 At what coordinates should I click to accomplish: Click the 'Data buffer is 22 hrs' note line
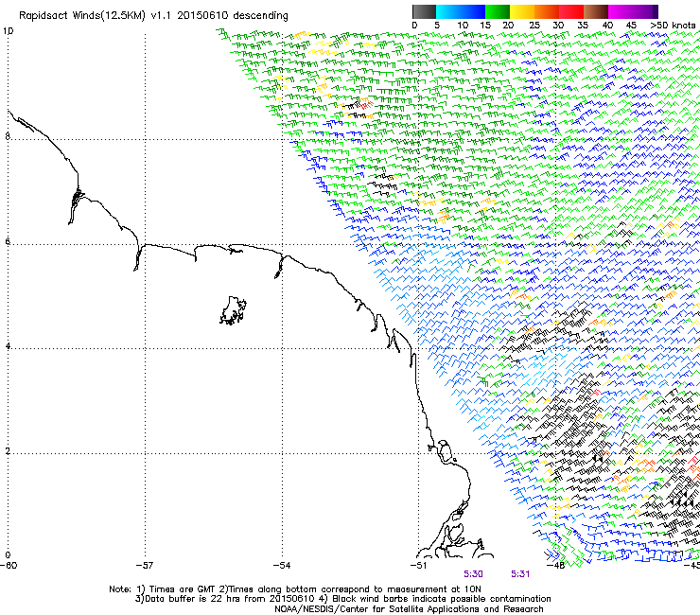[x=342, y=599]
